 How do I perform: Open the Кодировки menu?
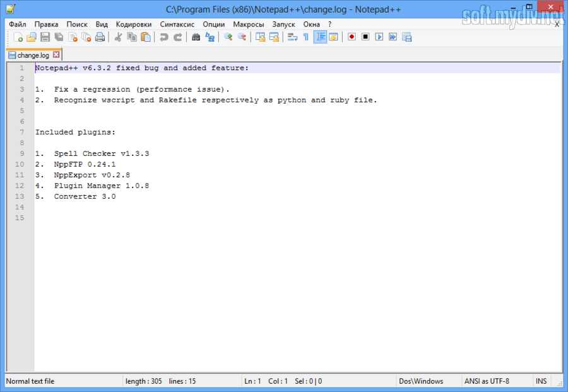click(134, 24)
